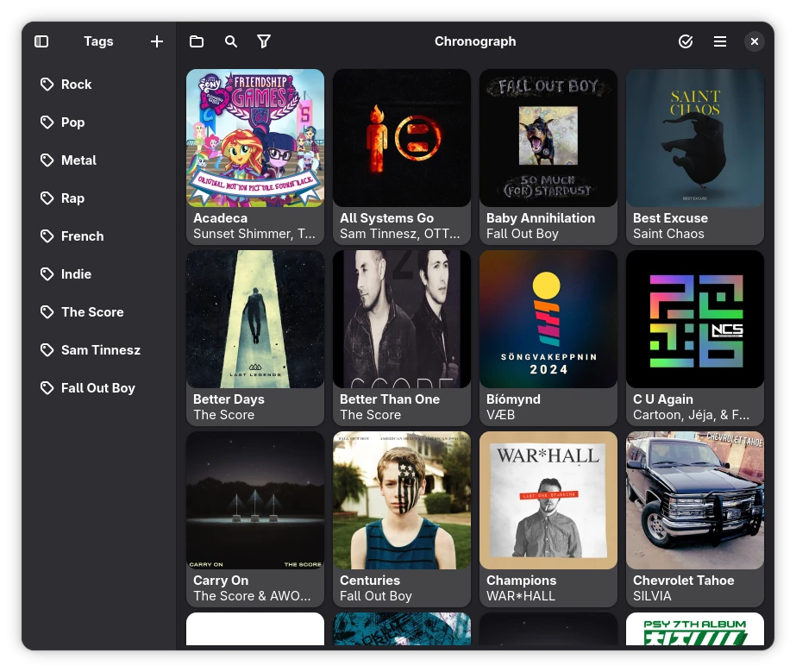Open search with magnifier icon
The width and height of the screenshot is (796, 672).
[x=231, y=41]
